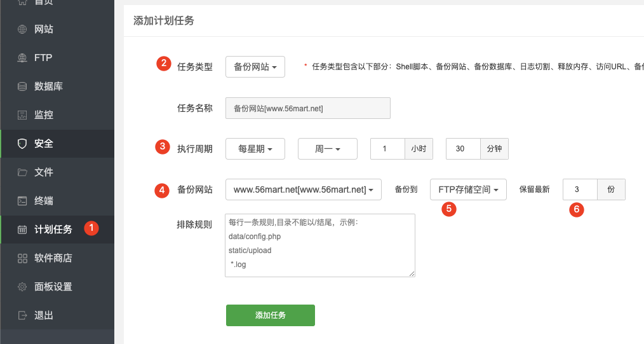Click the shield icon beside 安全
This screenshot has width=644, height=344.
[22, 144]
